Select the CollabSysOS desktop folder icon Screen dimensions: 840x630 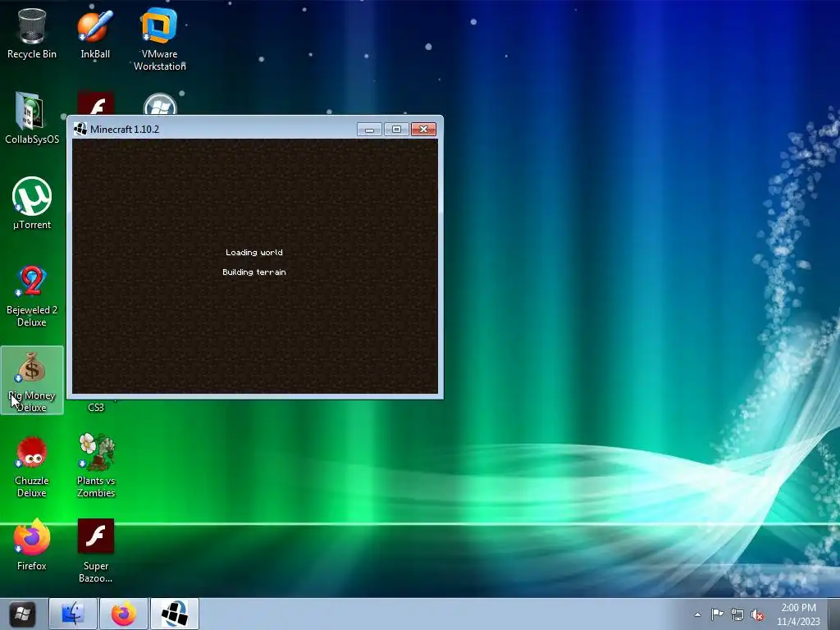[x=32, y=118]
